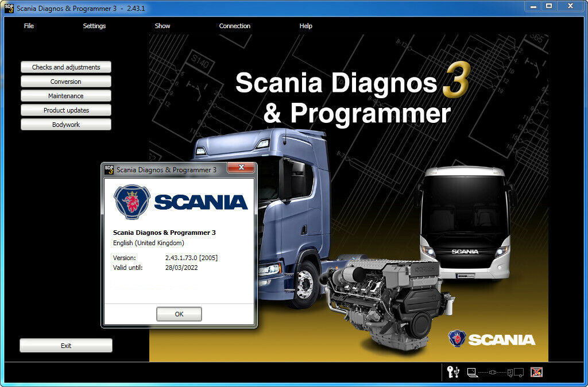This screenshot has width=588, height=387.
Task: Click the Scania griffin emblem in the about dialog
Action: (131, 202)
